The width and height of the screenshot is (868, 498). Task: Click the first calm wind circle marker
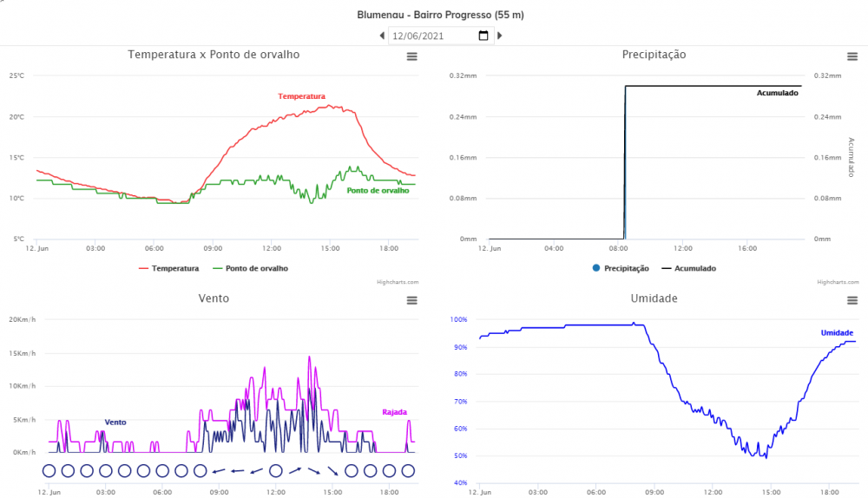click(49, 471)
